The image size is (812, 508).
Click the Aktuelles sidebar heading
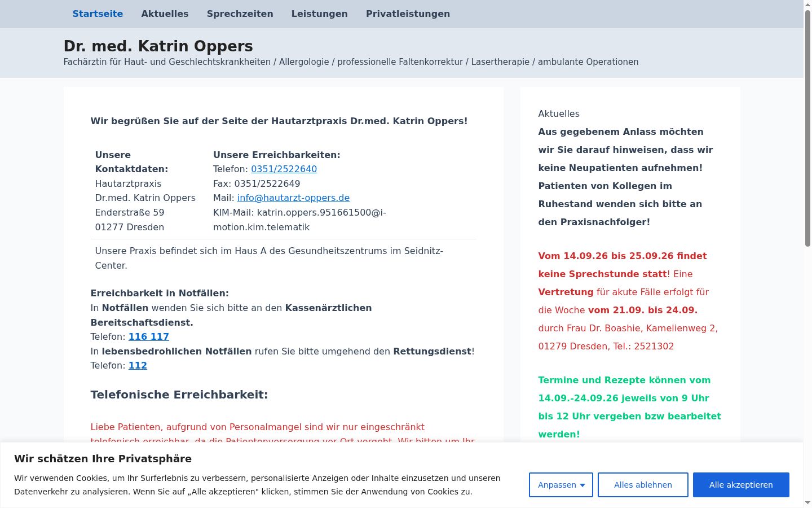tap(559, 113)
